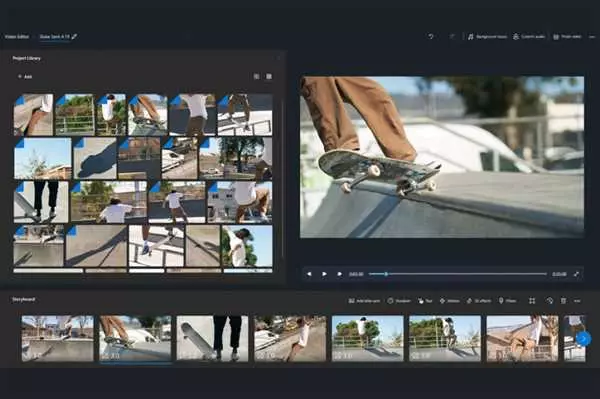The width and height of the screenshot is (600, 399).
Task: Click the Finish video button
Action: click(x=567, y=37)
